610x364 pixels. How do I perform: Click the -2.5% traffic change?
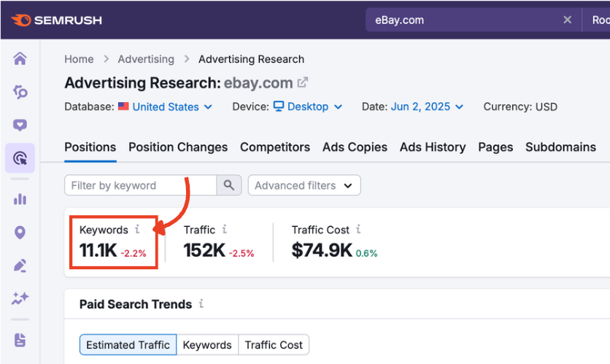point(242,253)
